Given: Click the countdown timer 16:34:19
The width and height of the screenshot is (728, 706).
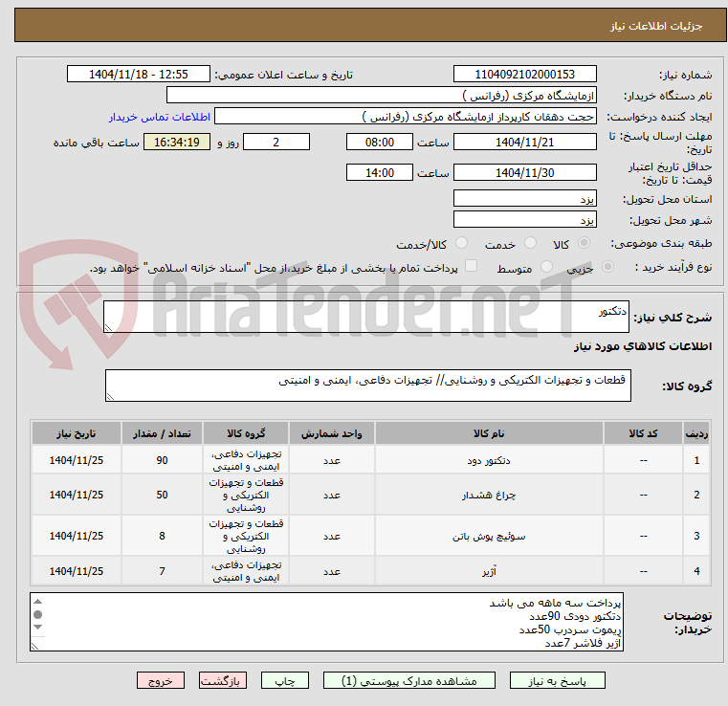Looking at the screenshot, I should point(177,142).
